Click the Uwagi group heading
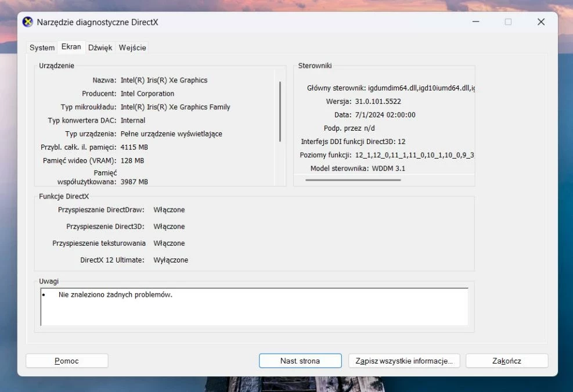The image size is (573, 392). click(49, 281)
